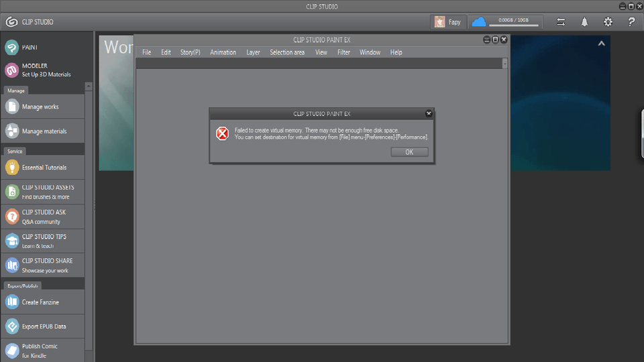Open the File menu
The height and width of the screenshot is (362, 644).
147,52
